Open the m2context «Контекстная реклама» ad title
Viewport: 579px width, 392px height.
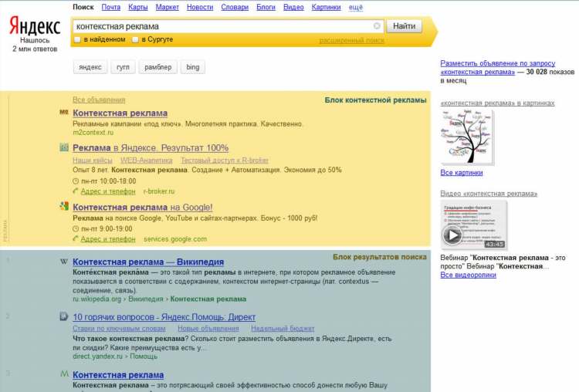coord(120,113)
